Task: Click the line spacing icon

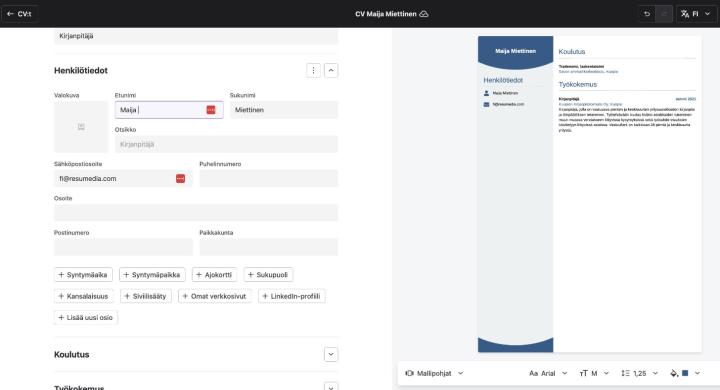Action: click(x=625, y=373)
